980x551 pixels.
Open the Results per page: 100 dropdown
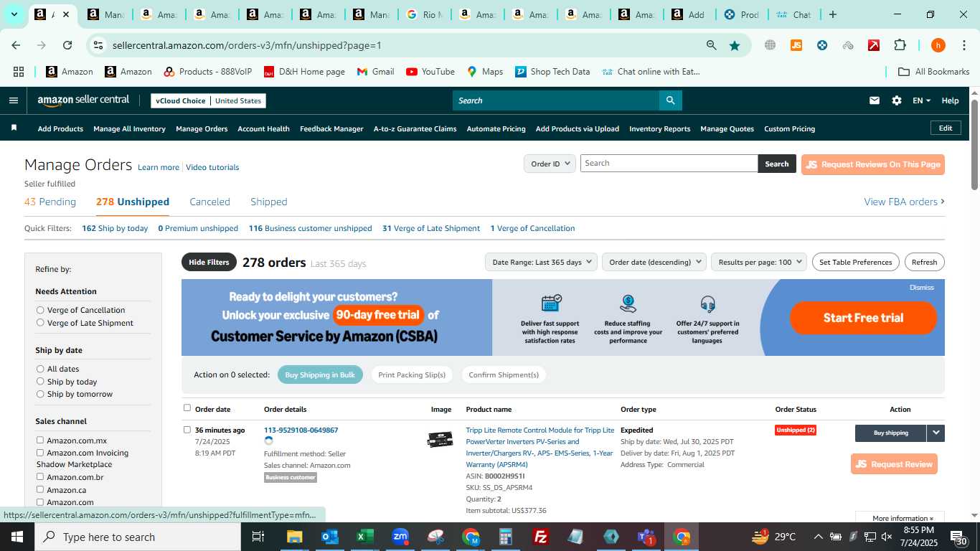tap(759, 262)
